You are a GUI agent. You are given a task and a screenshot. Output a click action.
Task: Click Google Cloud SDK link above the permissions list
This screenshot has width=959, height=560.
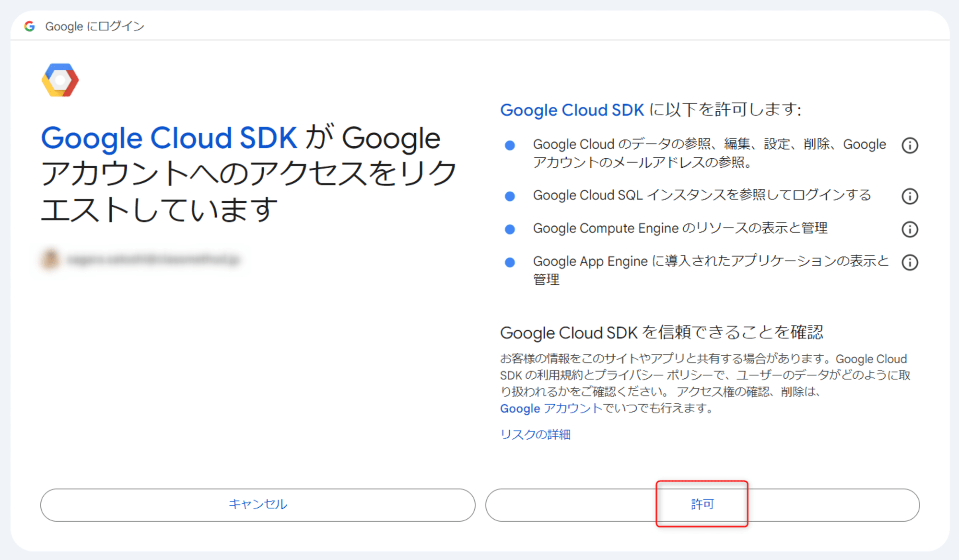click(x=572, y=110)
